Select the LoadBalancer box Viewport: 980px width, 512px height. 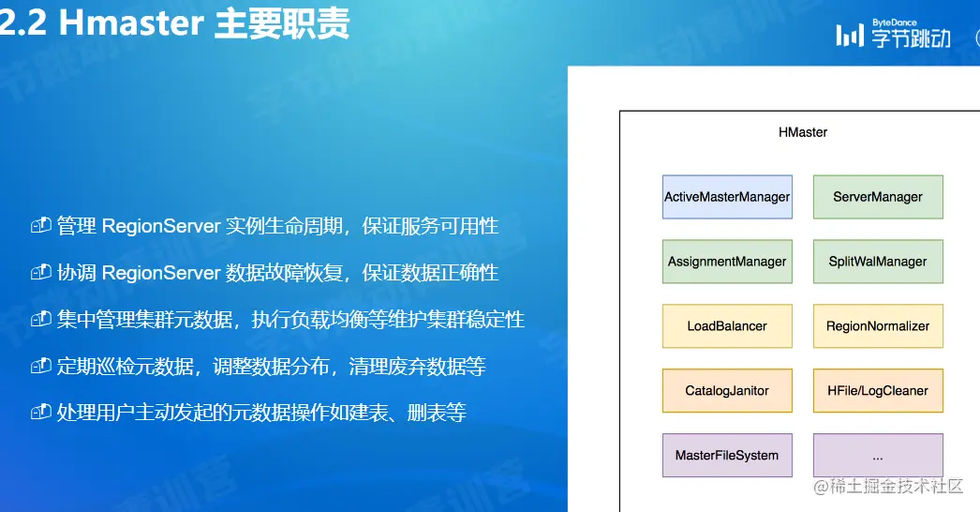727,326
